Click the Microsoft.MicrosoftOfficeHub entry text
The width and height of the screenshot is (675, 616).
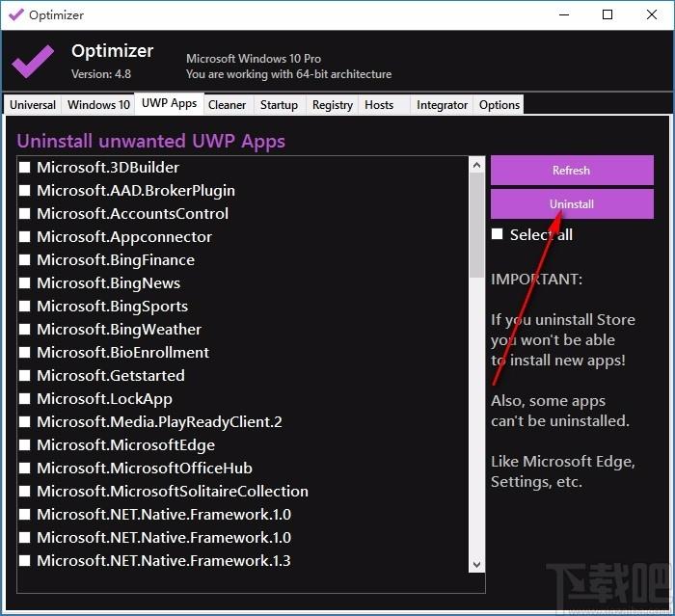click(145, 468)
